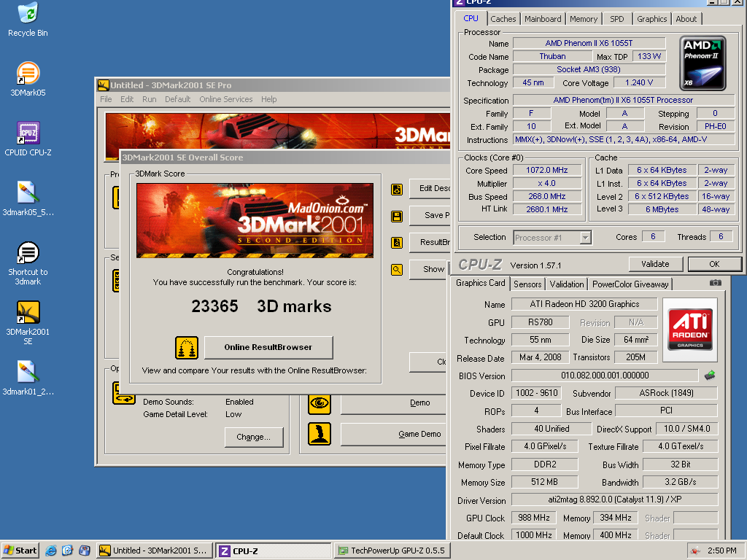Click the floppy disk icon beside Save Project

point(397,217)
